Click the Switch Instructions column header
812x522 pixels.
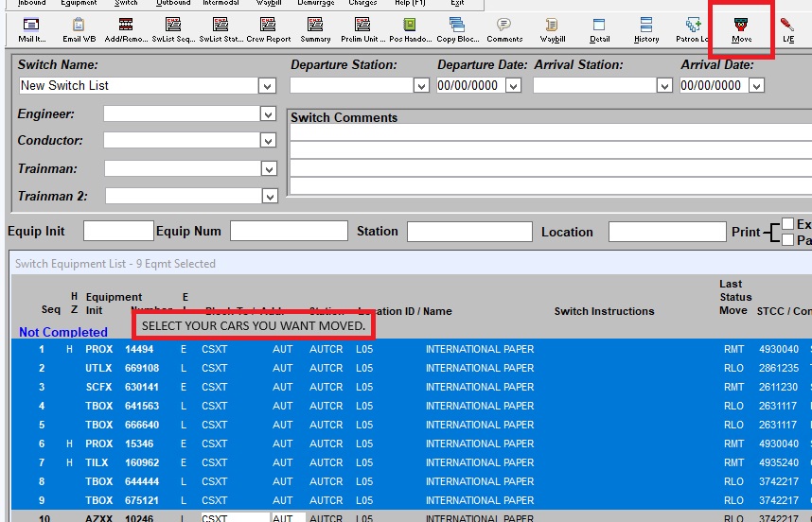pyautogui.click(x=605, y=311)
